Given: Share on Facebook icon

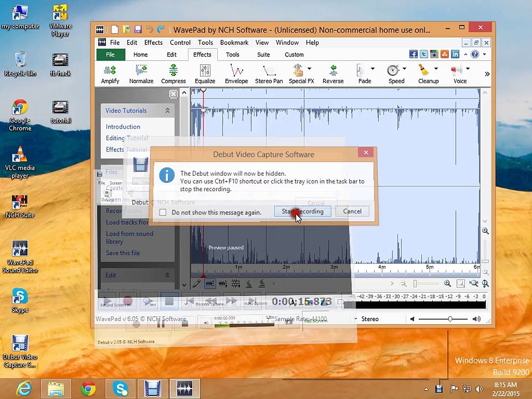Looking at the screenshot, I should click(413, 54).
